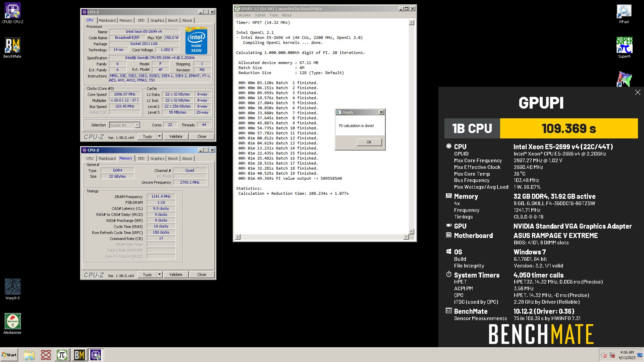Click the Intel Inside Xeon logo
The image size is (644, 362).
click(196, 41)
